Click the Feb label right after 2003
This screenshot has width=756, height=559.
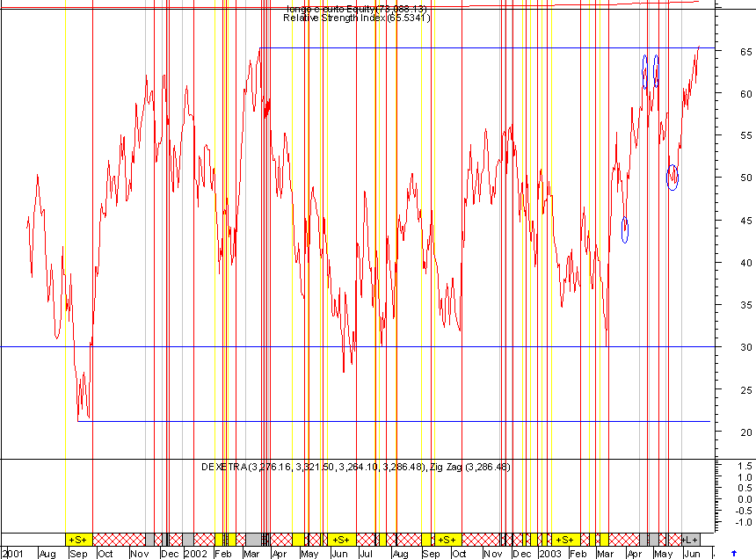[x=578, y=554]
